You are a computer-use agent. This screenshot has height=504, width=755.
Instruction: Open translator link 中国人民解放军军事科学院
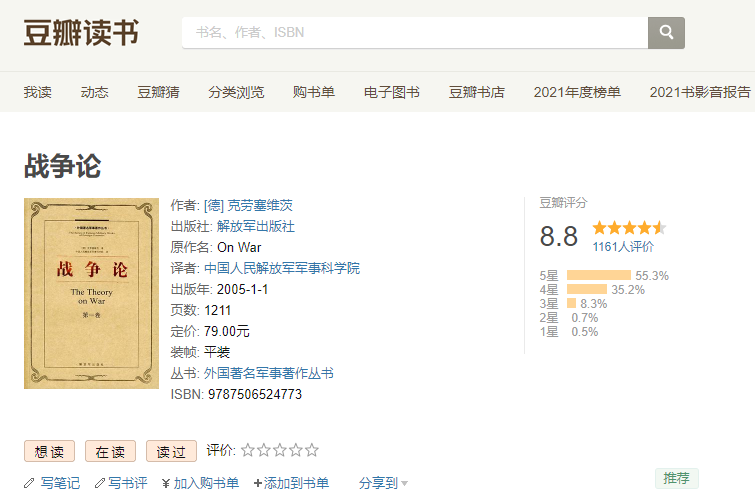[x=282, y=268]
